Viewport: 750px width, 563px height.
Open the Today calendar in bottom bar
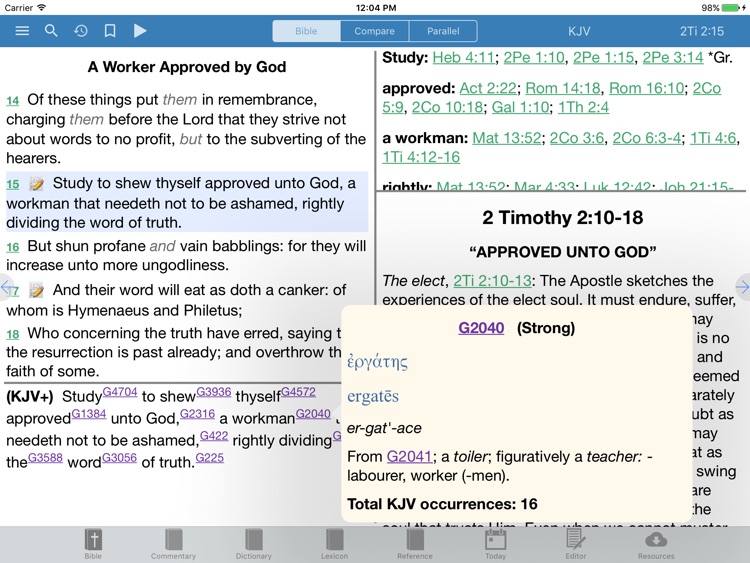point(496,544)
